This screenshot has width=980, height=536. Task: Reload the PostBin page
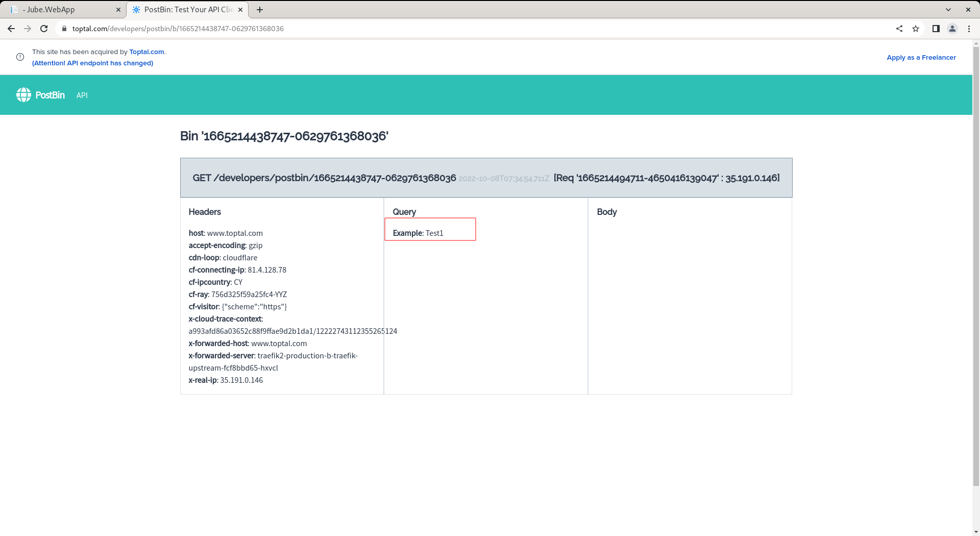pyautogui.click(x=44, y=29)
